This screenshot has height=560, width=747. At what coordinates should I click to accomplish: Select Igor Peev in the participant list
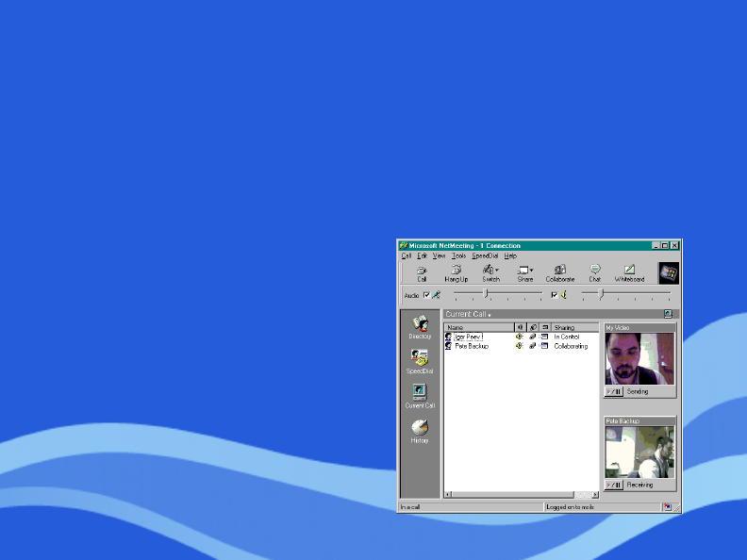[x=469, y=337]
